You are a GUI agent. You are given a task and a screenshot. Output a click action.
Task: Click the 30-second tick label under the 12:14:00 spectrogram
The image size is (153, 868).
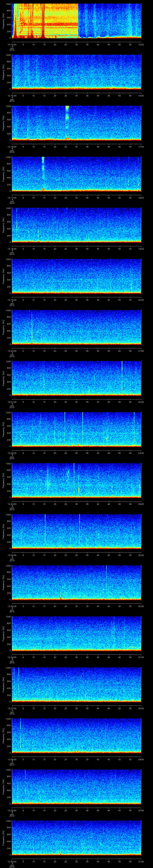(x=77, y=44)
